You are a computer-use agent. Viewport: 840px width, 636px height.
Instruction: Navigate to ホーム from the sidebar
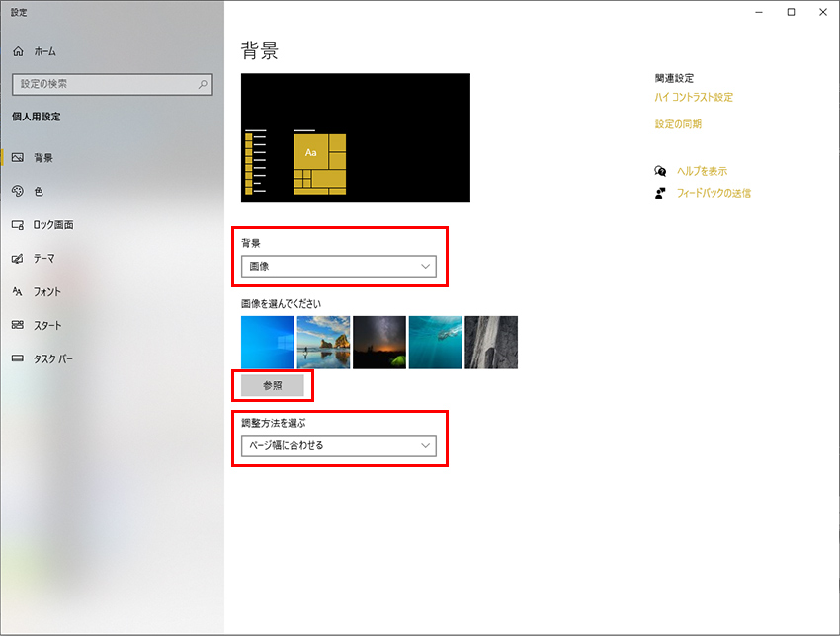tap(40, 51)
